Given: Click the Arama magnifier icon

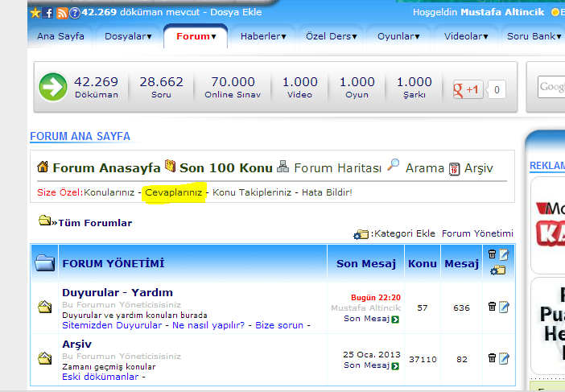Looking at the screenshot, I should (x=394, y=166).
